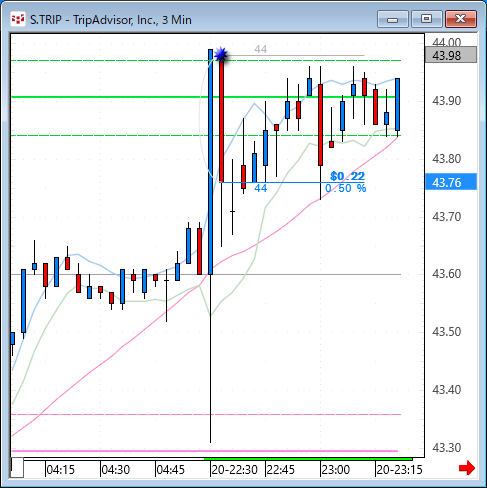Click the 43.80 price axis label

click(x=447, y=158)
